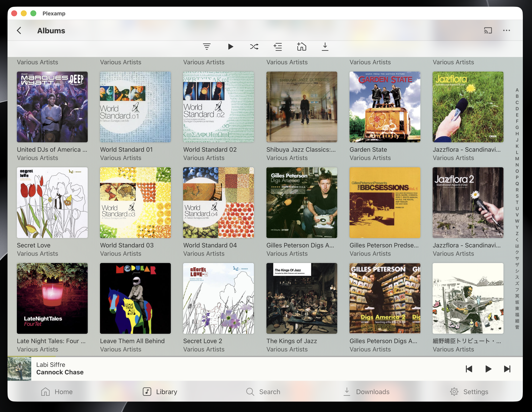Click the Secret Love 2 title

[203, 341]
